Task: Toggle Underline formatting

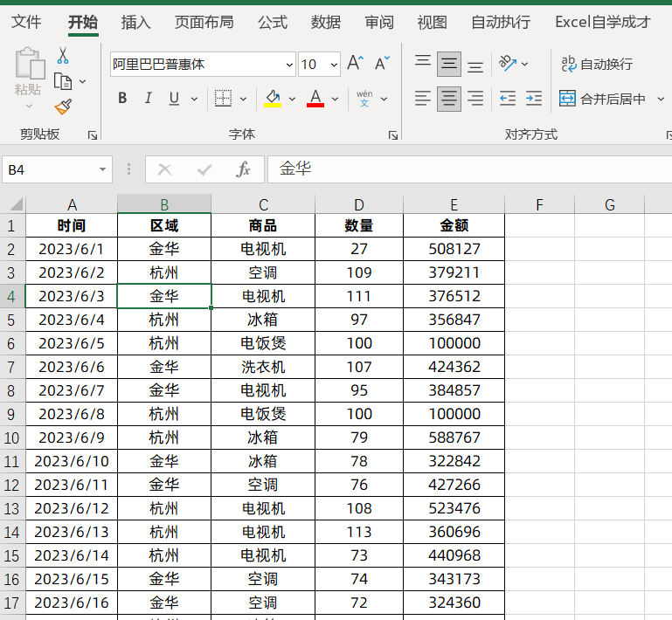Action: click(x=174, y=99)
